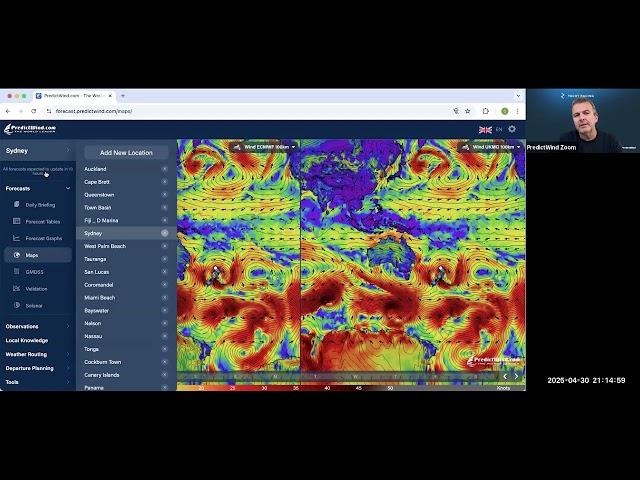Viewport: 640px width, 480px height.
Task: Collapse the Forecasts section chevron
Action: pyautogui.click(x=68, y=189)
